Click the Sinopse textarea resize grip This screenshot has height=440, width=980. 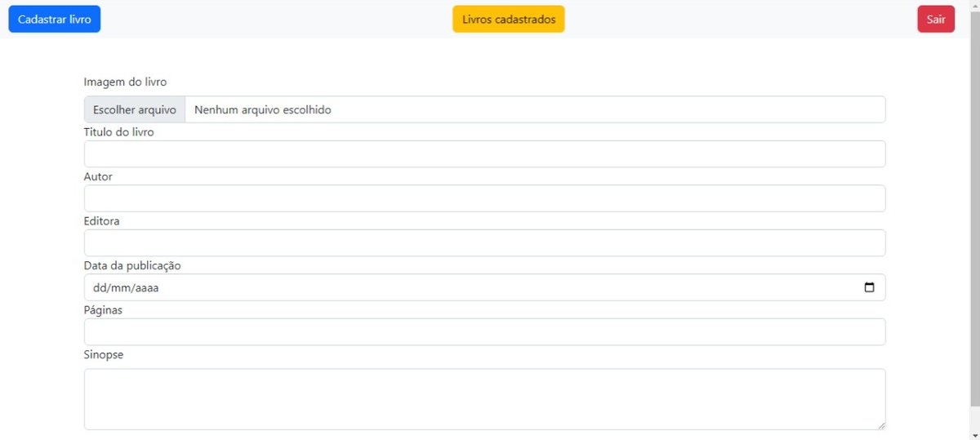click(880, 424)
